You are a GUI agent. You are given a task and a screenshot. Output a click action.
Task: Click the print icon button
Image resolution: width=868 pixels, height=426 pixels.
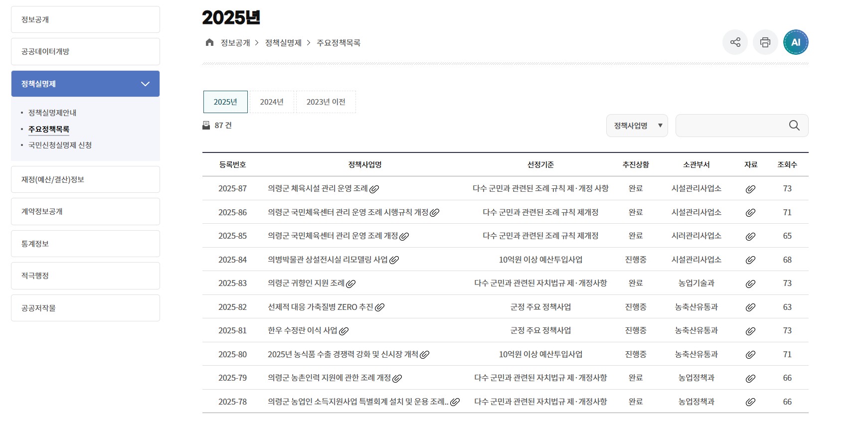(765, 42)
